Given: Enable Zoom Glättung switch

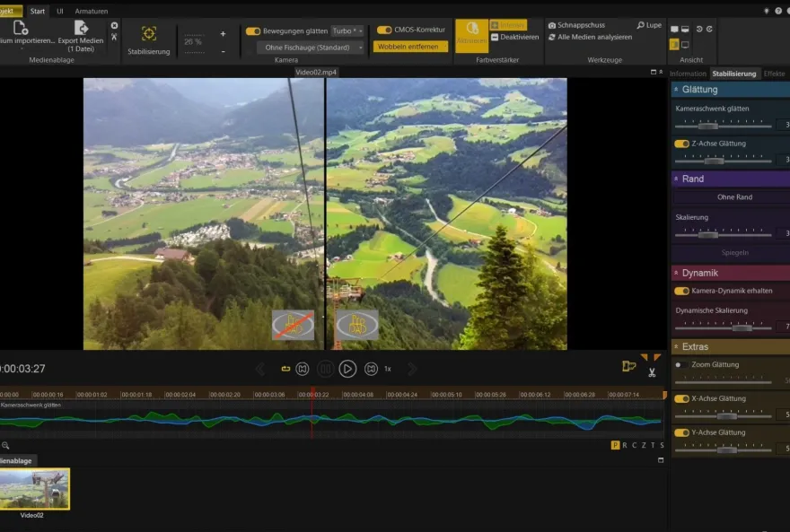Looking at the screenshot, I should pos(681,365).
